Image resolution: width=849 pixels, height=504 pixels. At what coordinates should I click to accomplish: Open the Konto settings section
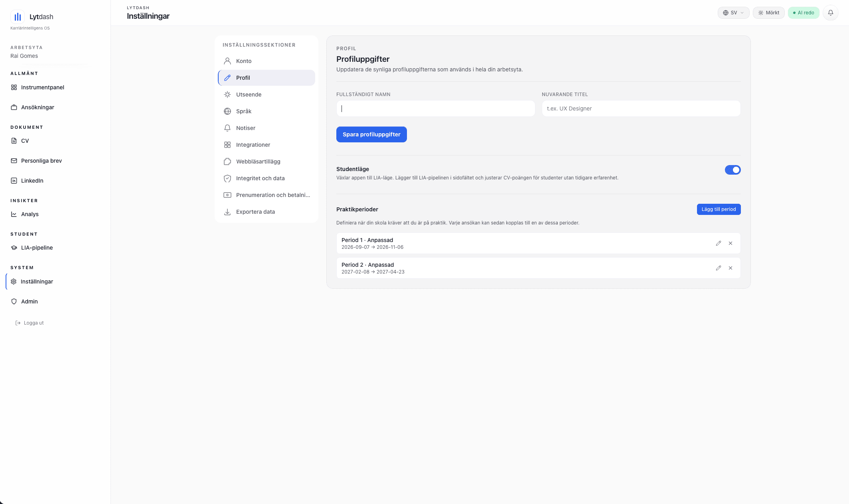[267, 61]
